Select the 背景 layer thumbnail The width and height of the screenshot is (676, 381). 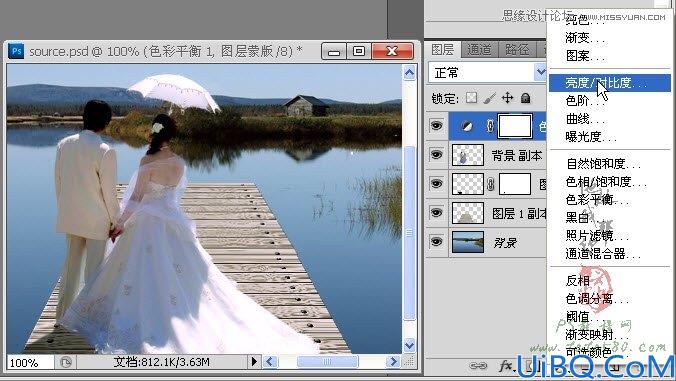[468, 242]
